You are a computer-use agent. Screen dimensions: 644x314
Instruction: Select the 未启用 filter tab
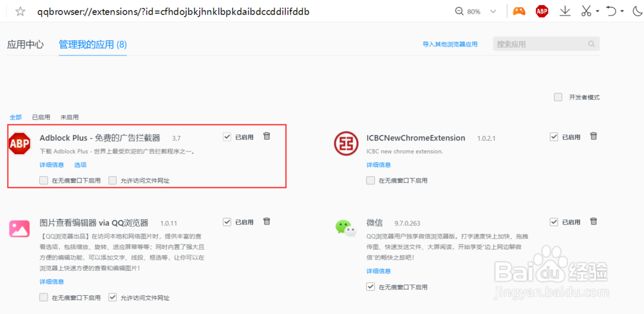pos(70,117)
